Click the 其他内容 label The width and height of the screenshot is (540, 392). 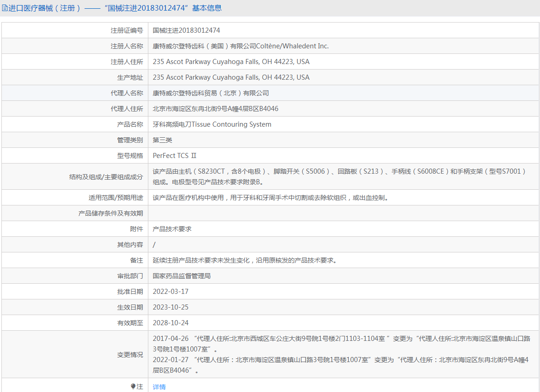(x=130, y=245)
